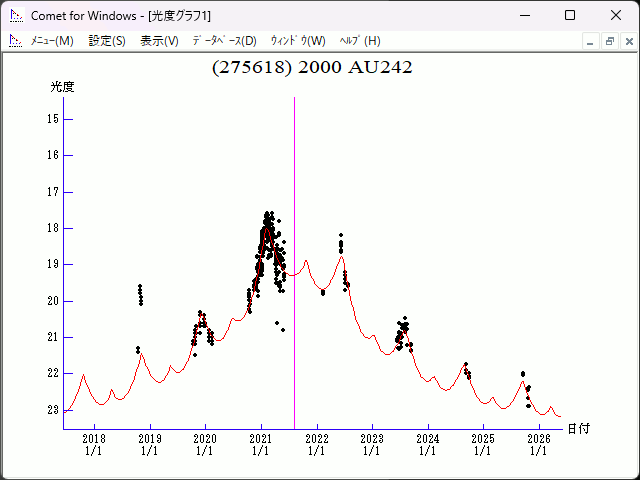640x480 pixels.
Task: Expand the ウィンドウ(W) window menu
Action: 298,41
